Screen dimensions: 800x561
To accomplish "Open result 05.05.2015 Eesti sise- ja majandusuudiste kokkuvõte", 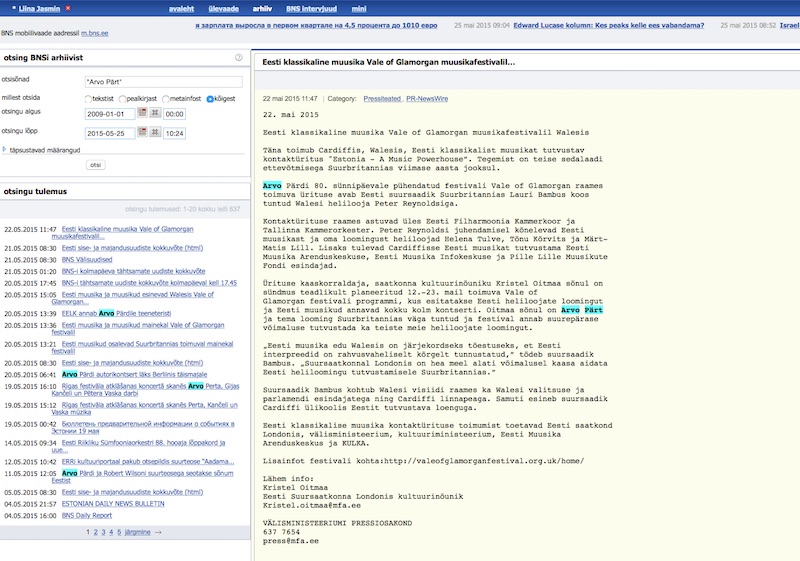I will (132, 492).
